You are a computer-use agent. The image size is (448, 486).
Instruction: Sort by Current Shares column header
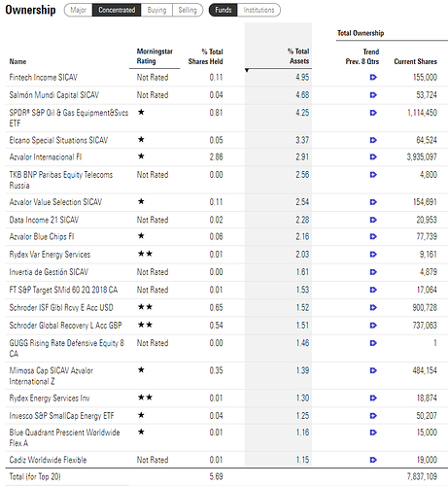(x=415, y=61)
